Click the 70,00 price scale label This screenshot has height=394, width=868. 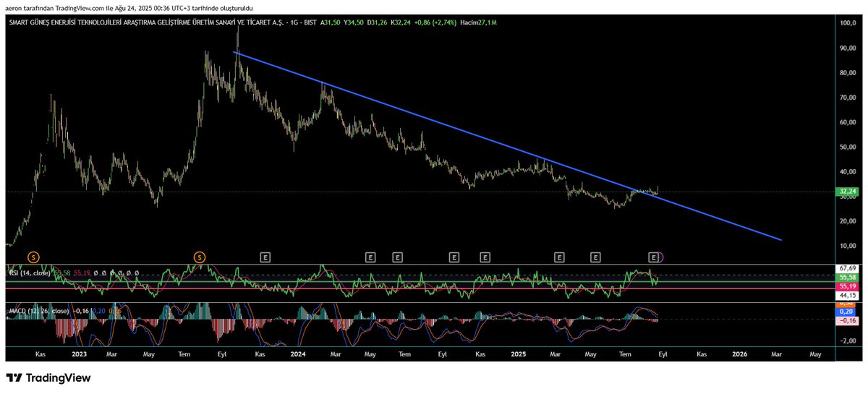tap(848, 97)
